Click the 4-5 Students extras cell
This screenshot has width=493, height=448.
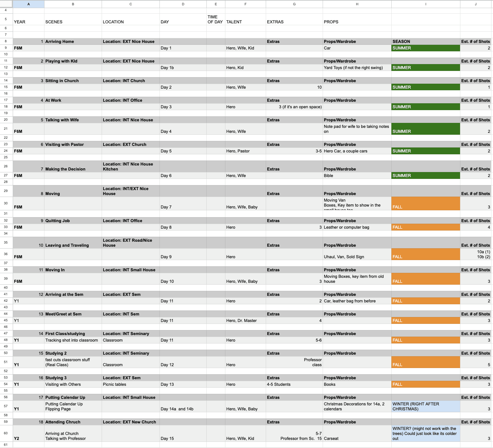294,384
